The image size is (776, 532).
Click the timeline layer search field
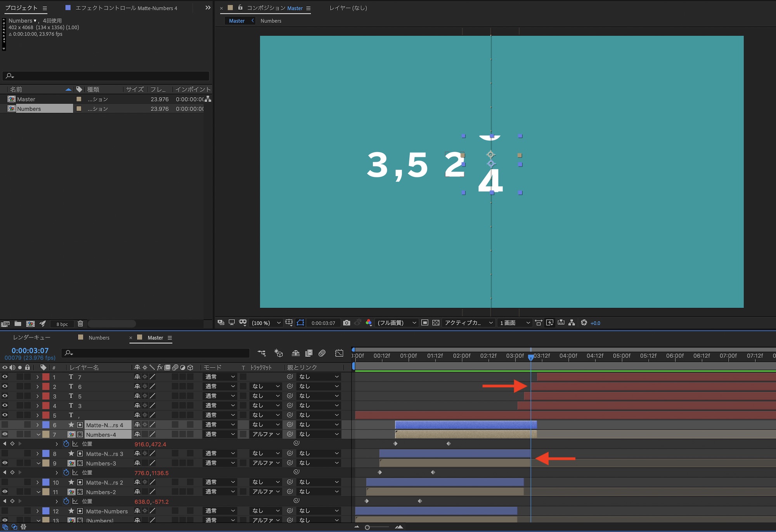coord(155,353)
